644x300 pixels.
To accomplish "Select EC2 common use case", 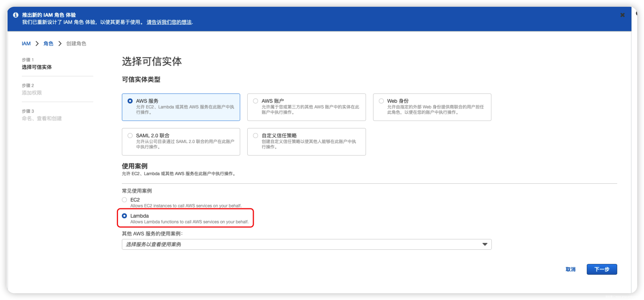I will click(x=125, y=200).
